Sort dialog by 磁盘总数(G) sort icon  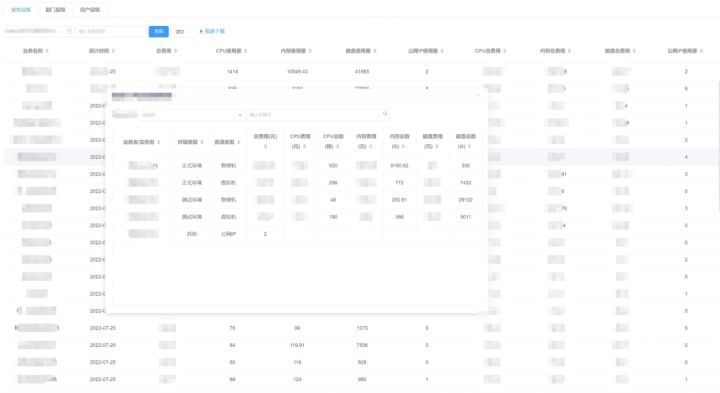pos(469,147)
